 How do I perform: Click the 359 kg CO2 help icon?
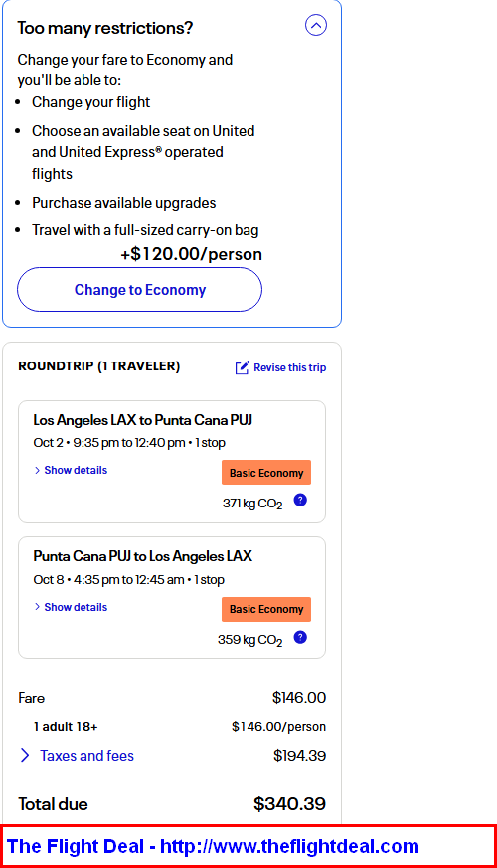click(x=300, y=637)
